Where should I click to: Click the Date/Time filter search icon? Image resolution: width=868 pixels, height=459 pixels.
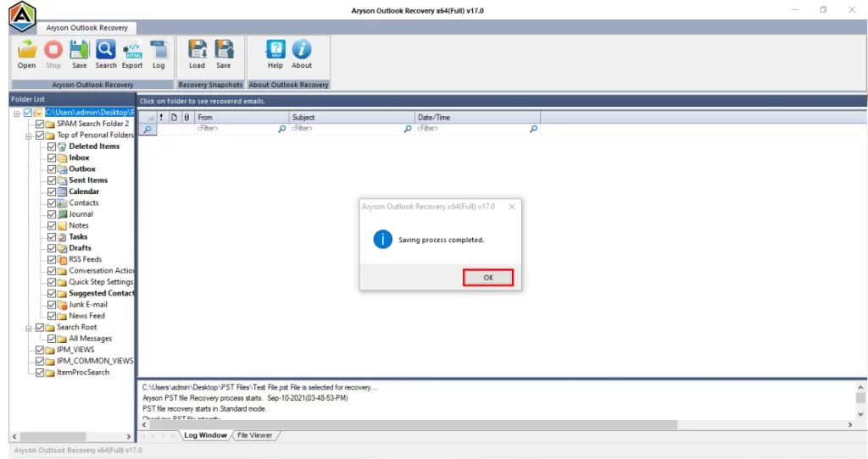click(533, 129)
